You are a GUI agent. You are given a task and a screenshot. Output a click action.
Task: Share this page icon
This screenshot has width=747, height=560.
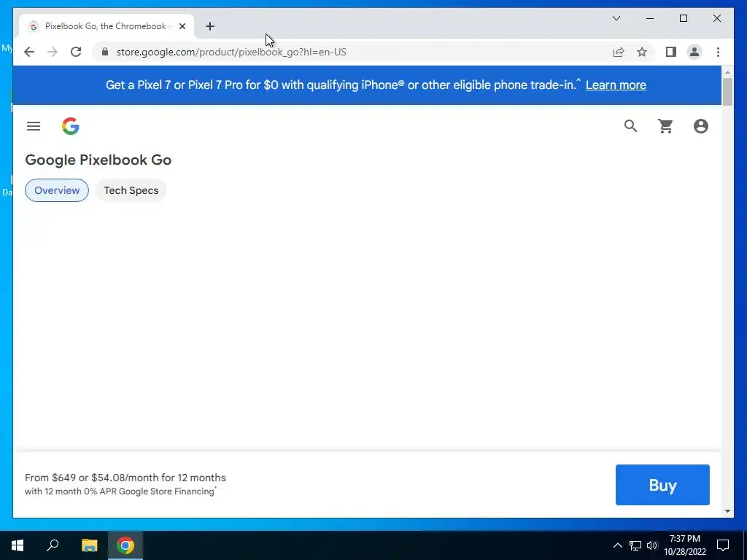click(x=619, y=52)
